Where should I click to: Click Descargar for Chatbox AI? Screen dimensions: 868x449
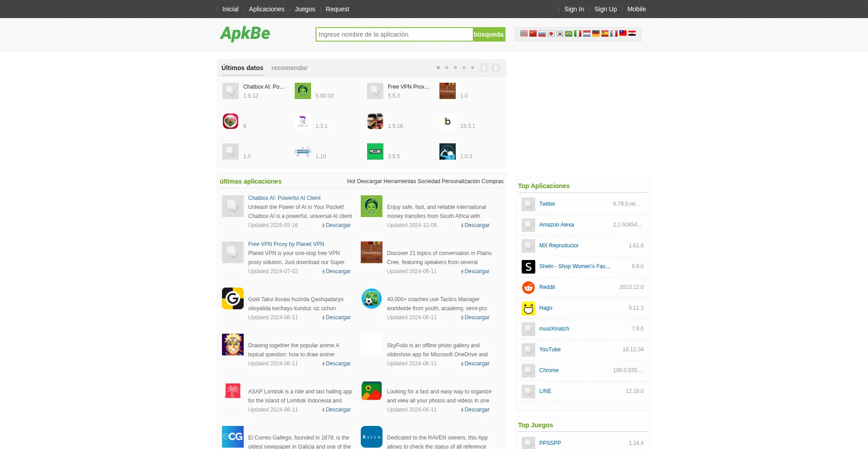tap(338, 225)
